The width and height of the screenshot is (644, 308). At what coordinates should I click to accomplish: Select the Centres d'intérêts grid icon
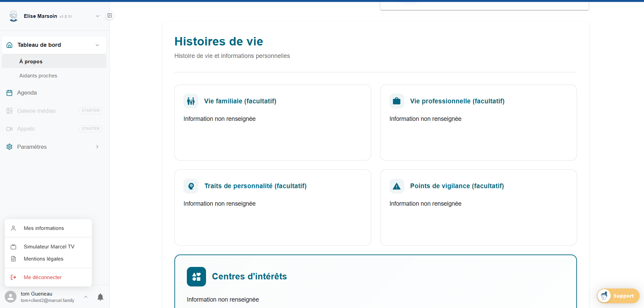click(x=196, y=276)
